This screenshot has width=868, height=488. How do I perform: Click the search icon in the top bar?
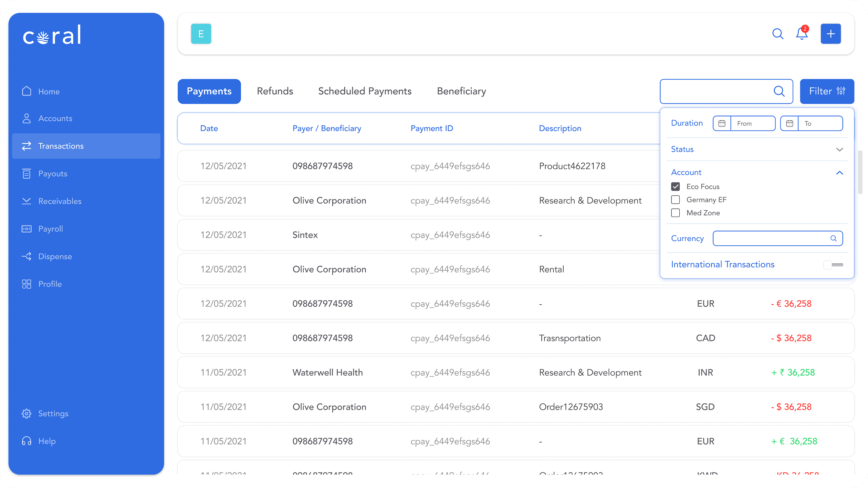[x=777, y=34]
